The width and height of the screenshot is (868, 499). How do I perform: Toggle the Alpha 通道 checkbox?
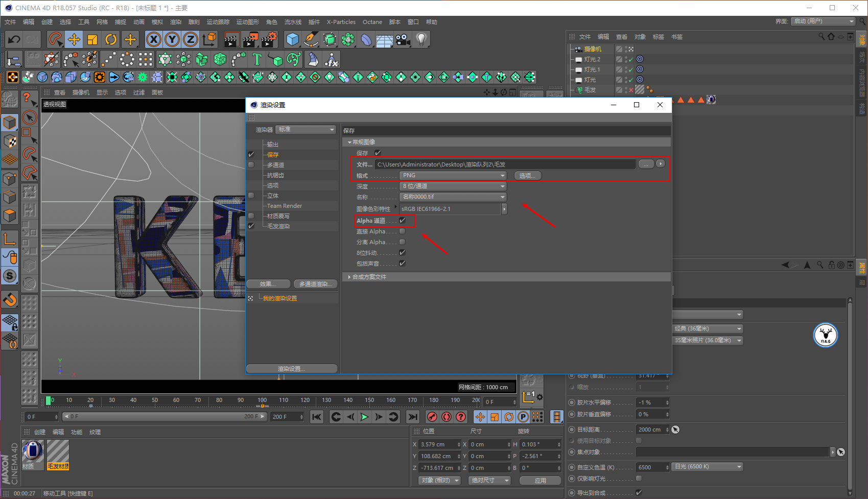coord(403,221)
